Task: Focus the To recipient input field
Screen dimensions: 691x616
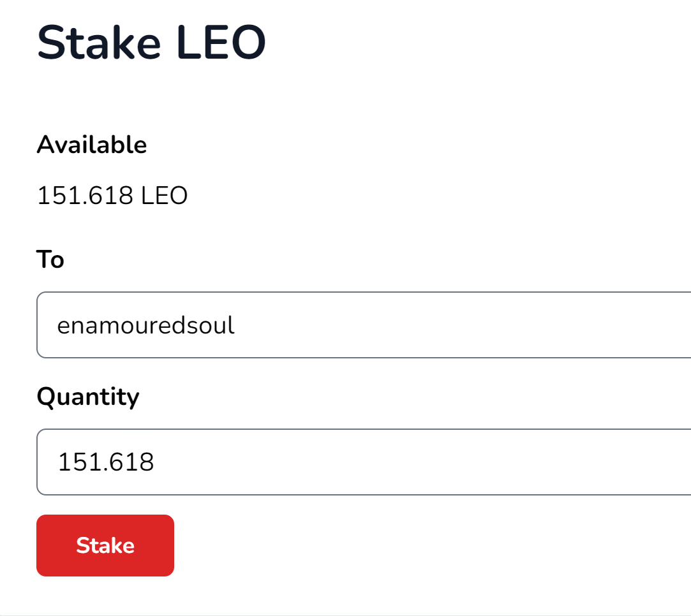Action: (x=364, y=325)
